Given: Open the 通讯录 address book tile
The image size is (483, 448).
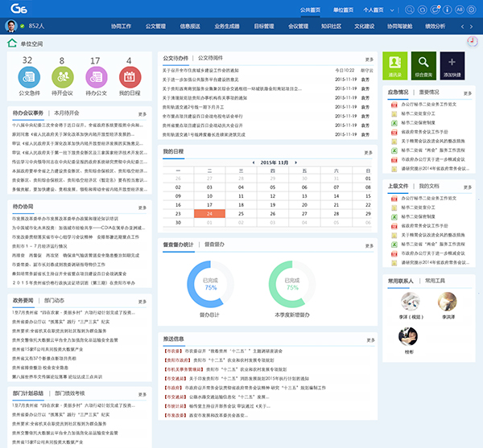Looking at the screenshot, I should point(395,66).
